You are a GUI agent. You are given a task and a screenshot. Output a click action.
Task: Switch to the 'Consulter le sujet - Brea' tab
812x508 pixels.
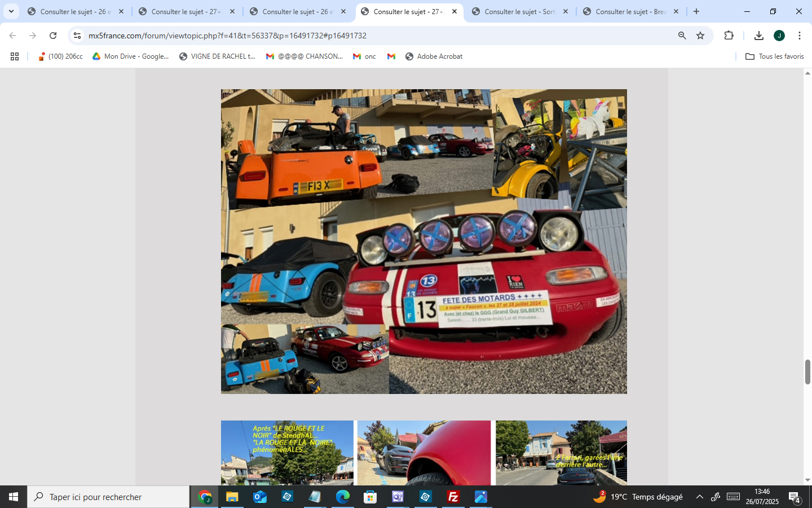click(630, 11)
